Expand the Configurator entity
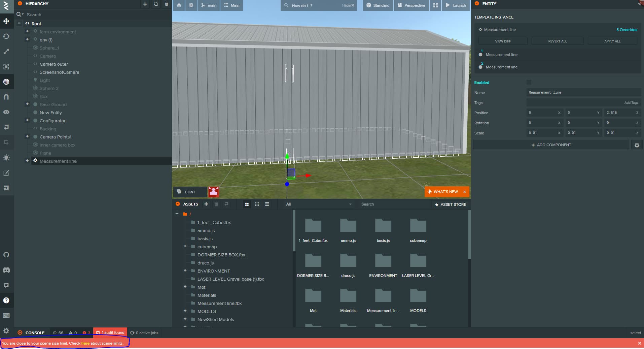Screen dimensions: 644x349 [x=27, y=120]
